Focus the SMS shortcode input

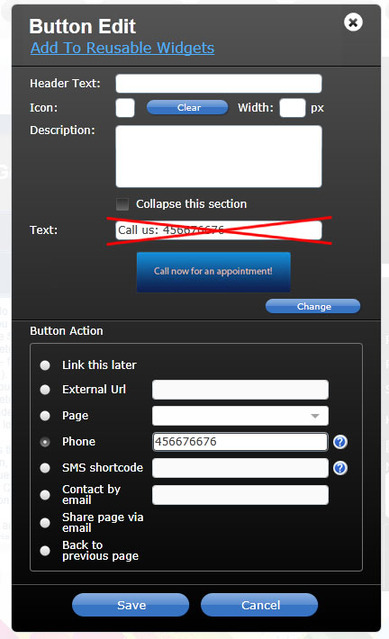click(240, 468)
